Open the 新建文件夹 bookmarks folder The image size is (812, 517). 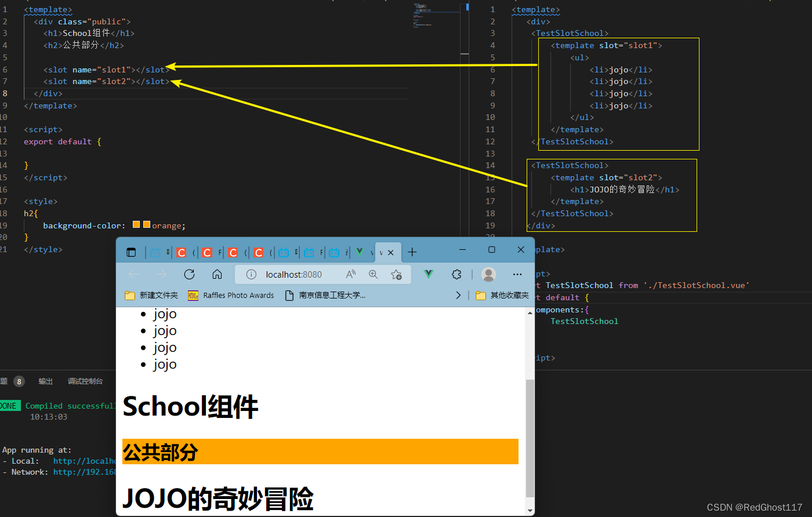(x=152, y=296)
